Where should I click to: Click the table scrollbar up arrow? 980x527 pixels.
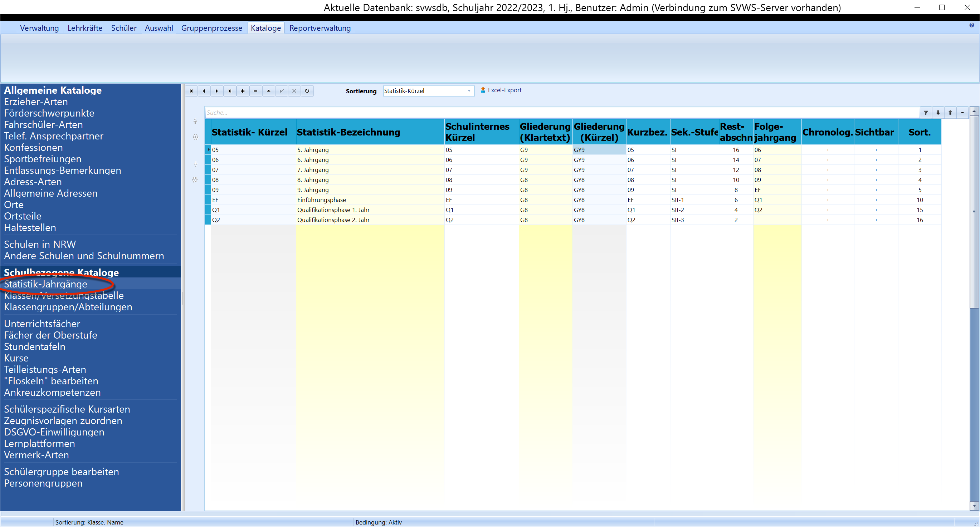click(974, 112)
